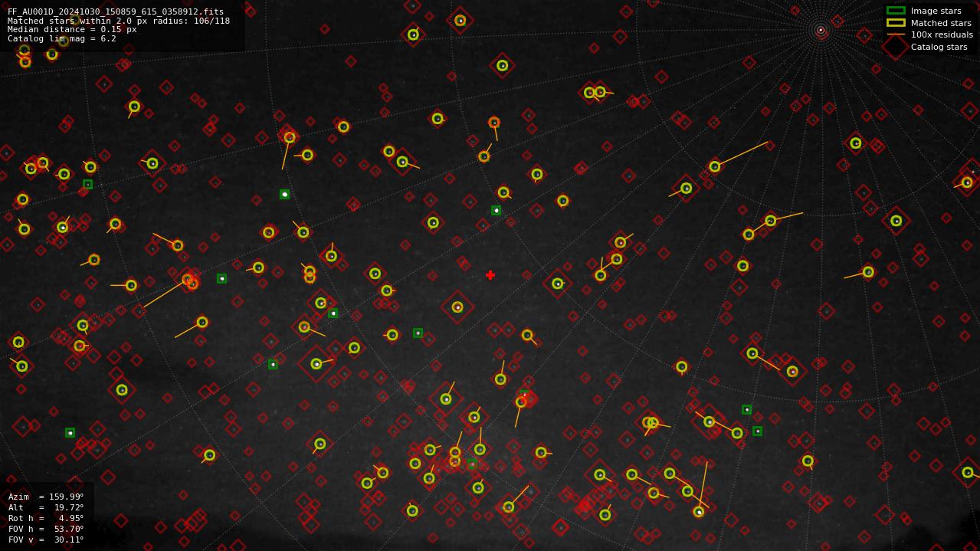This screenshot has height=551, width=980.
Task: Click the 'Matched stars' legend label
Action: (x=941, y=23)
